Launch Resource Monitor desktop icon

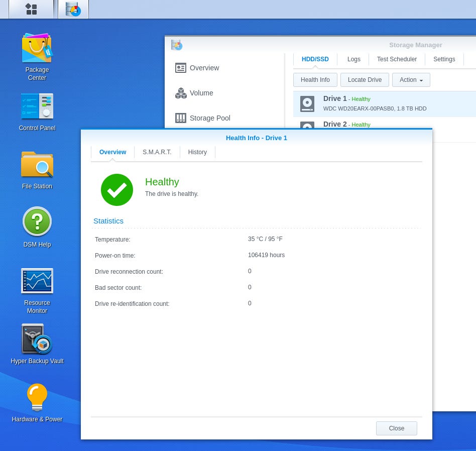tap(37, 291)
